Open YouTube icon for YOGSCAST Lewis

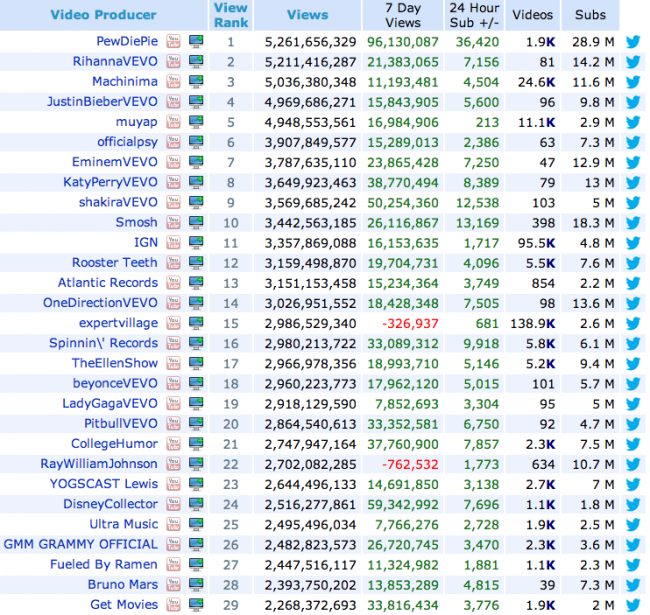pos(173,484)
